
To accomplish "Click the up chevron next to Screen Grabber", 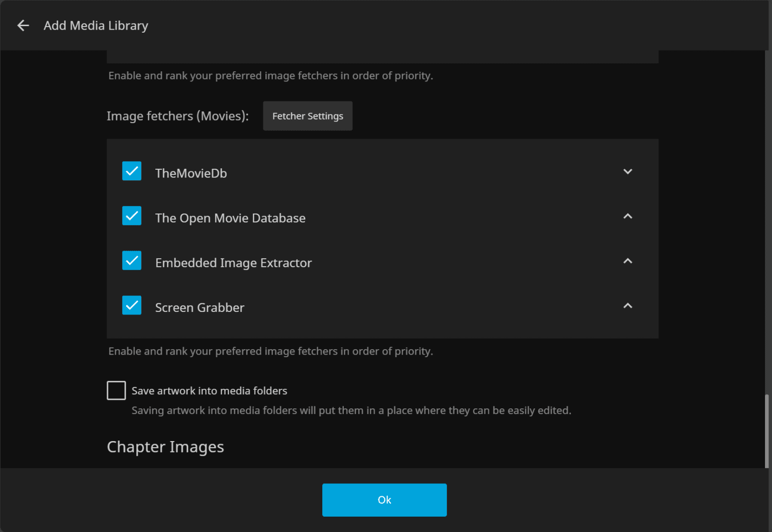I will pyautogui.click(x=628, y=305).
